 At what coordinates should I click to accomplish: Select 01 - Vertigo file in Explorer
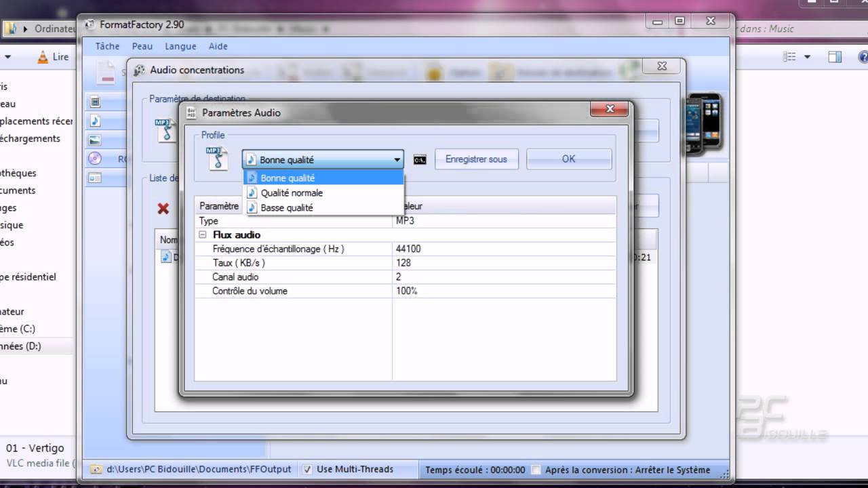[35, 448]
